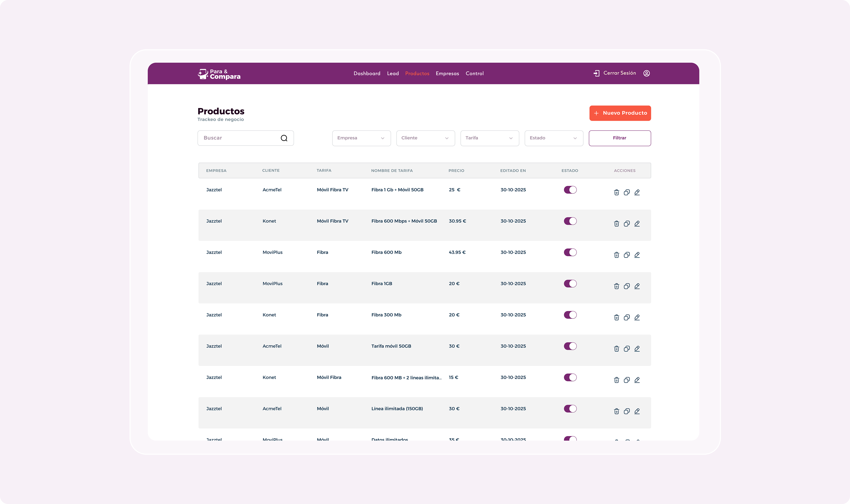850x504 pixels.
Task: Click the search magnifier icon
Action: pyautogui.click(x=284, y=138)
